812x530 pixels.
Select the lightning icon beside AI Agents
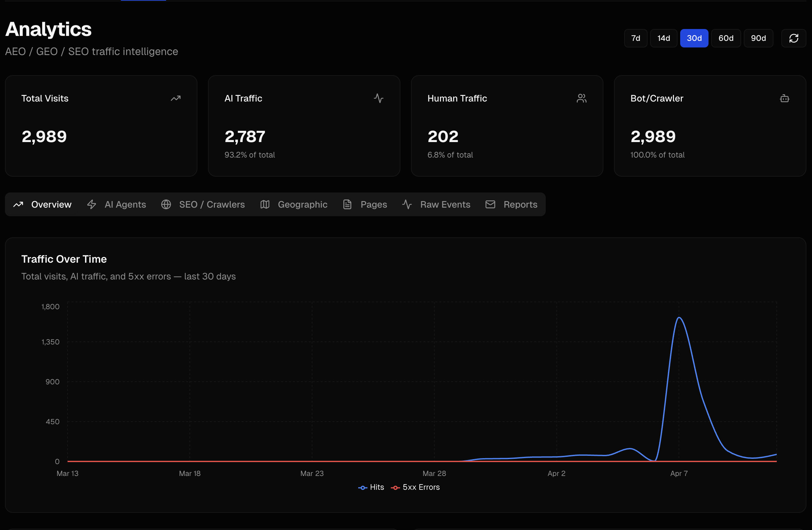coord(91,204)
